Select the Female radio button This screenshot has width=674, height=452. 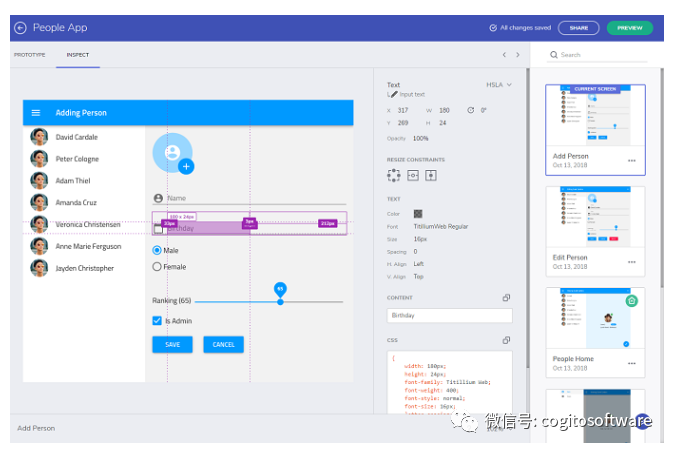157,267
